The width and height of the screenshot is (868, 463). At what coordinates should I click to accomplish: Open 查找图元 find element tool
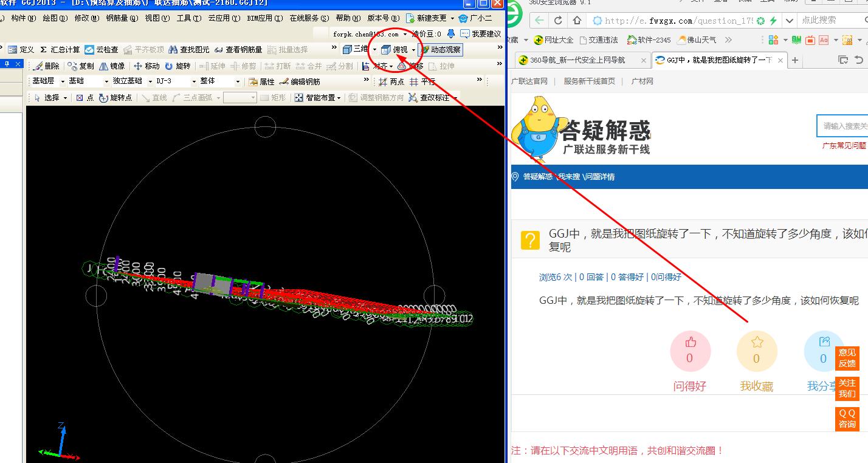tap(188, 50)
